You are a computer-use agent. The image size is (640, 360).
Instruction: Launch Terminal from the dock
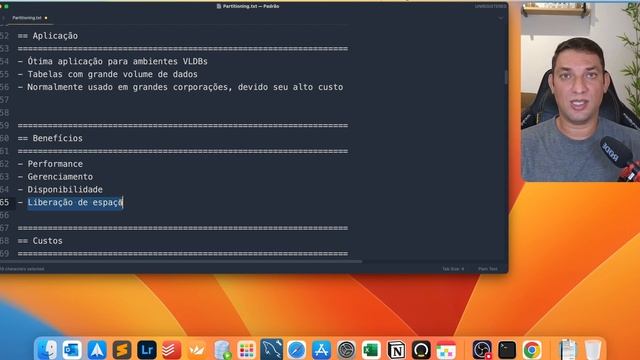507,350
